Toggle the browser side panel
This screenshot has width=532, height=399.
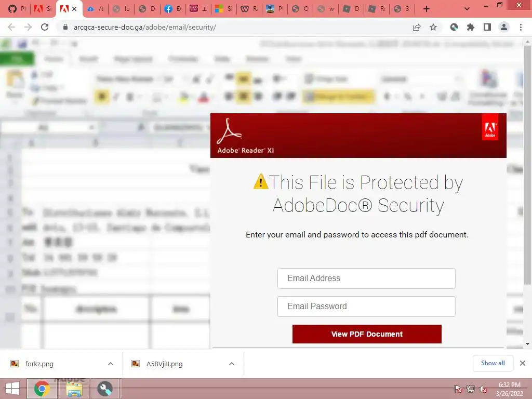(x=487, y=27)
